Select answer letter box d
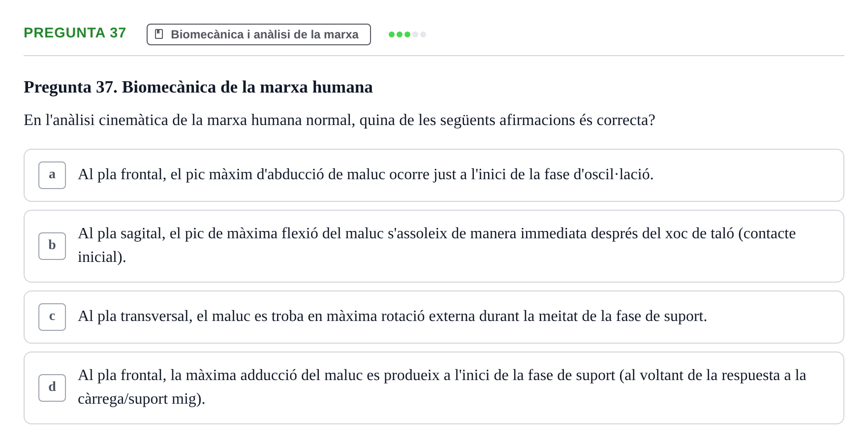 pyautogui.click(x=52, y=388)
